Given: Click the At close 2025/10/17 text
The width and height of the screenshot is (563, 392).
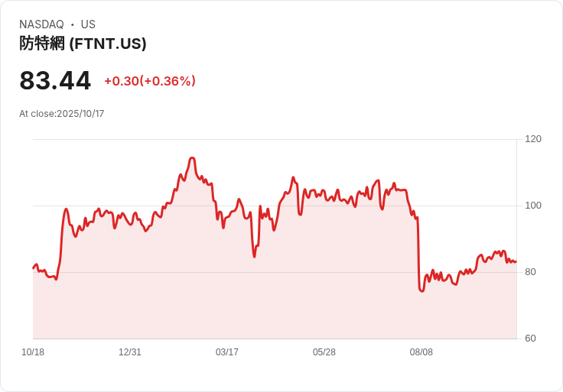Looking at the screenshot, I should [62, 114].
